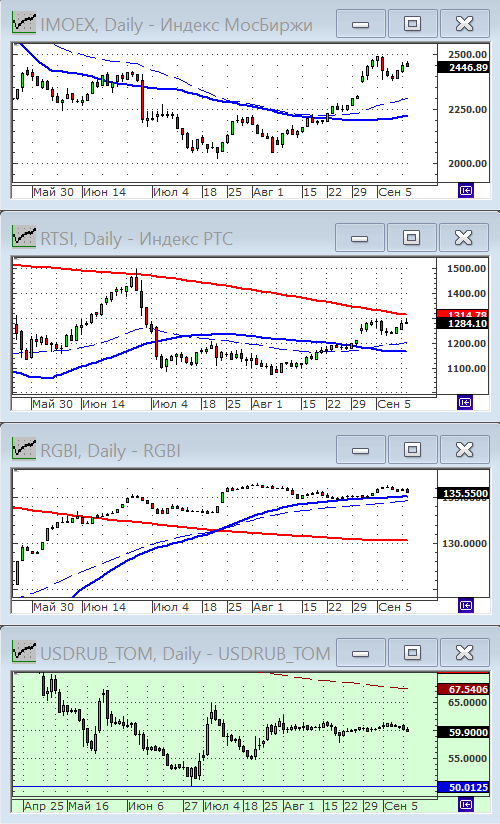Click the 'RTSI, Daily - Индекс РТС' title
This screenshot has height=824, width=500.
(136, 239)
